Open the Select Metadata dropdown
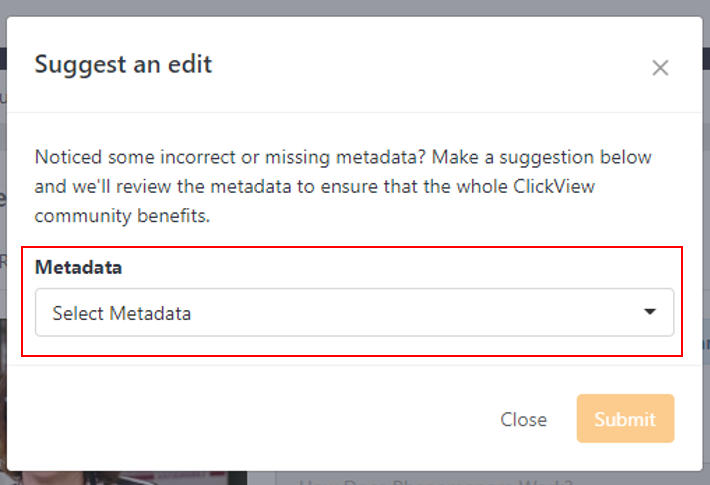Screen dimensions: 710x485 [x=355, y=312]
